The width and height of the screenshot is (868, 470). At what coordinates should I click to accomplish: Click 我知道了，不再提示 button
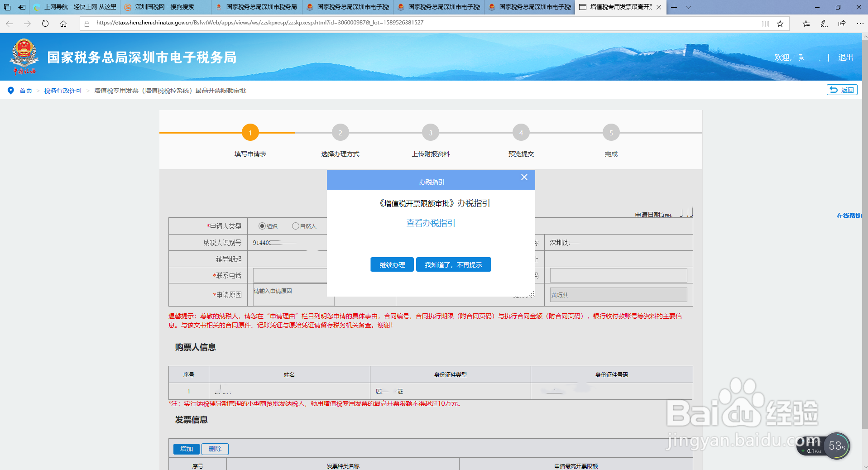[453, 264]
